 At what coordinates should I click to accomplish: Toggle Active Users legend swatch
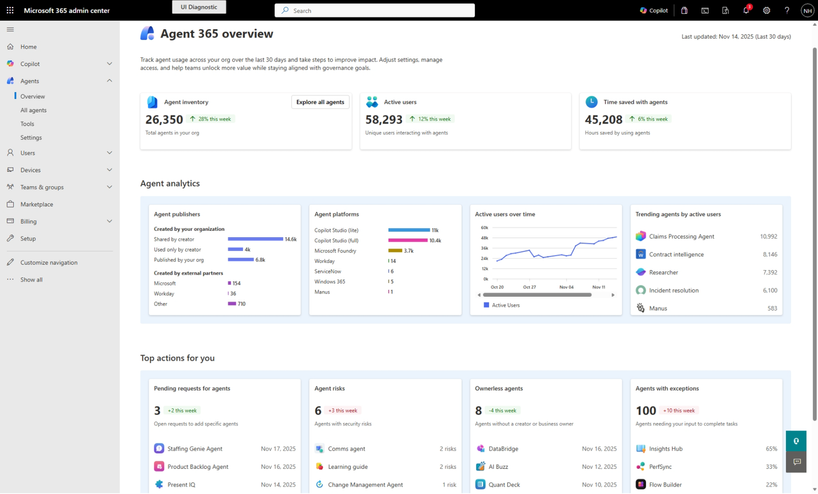click(x=486, y=305)
